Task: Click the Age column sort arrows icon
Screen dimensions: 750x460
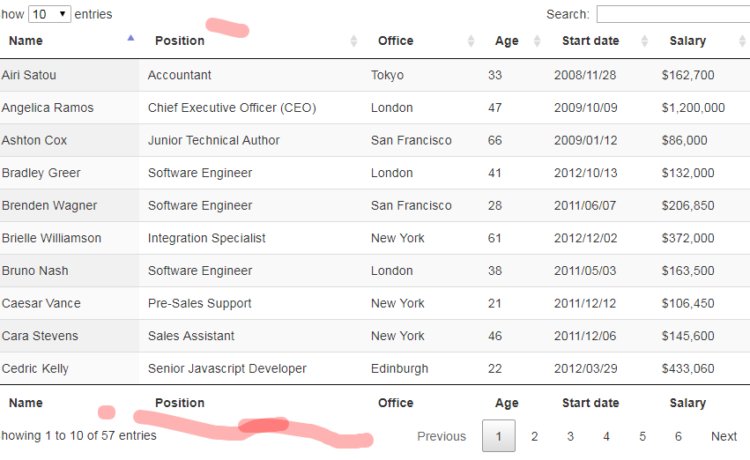Action: pyautogui.click(x=537, y=41)
